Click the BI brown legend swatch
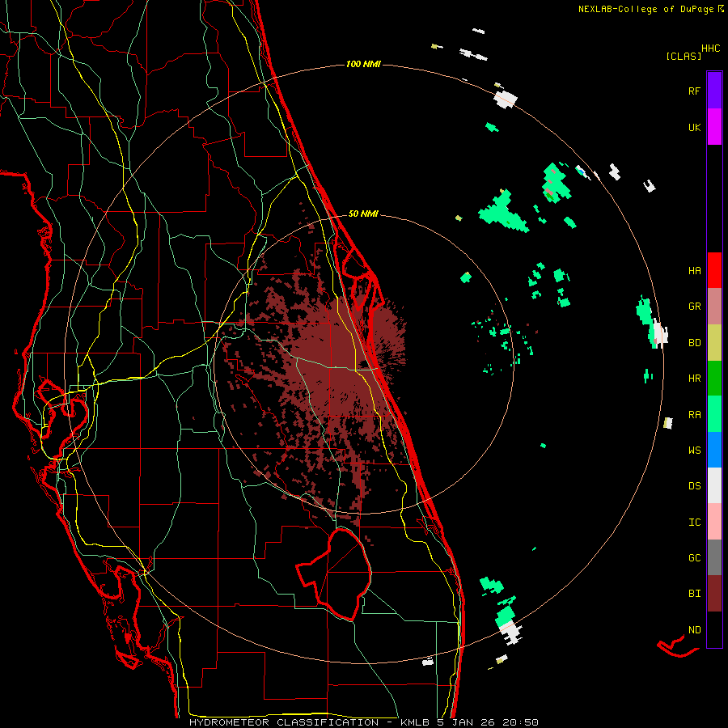Viewport: 728px width, 728px height. click(714, 594)
